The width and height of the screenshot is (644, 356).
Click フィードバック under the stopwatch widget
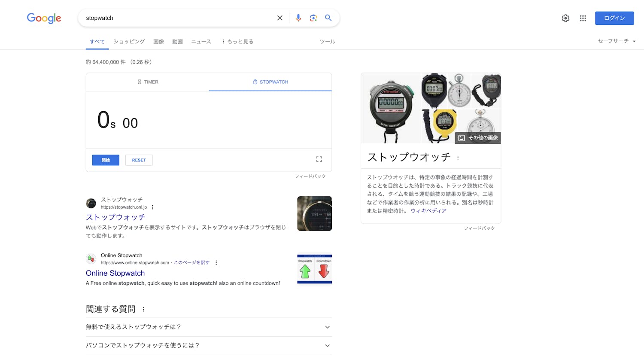pyautogui.click(x=310, y=176)
